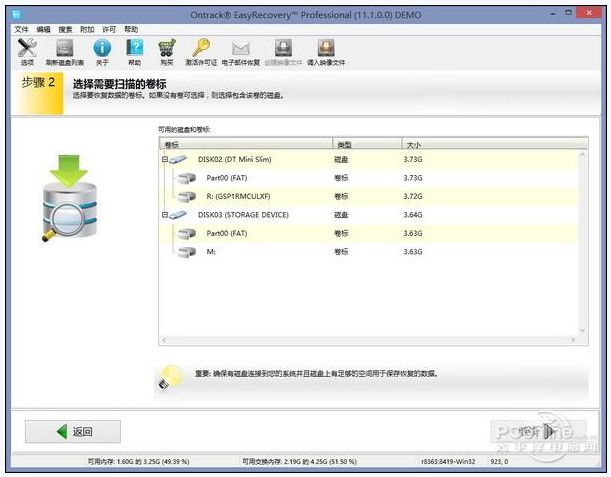Open the 搜索 menu
The width and height of the screenshot is (611, 477).
(x=65, y=30)
